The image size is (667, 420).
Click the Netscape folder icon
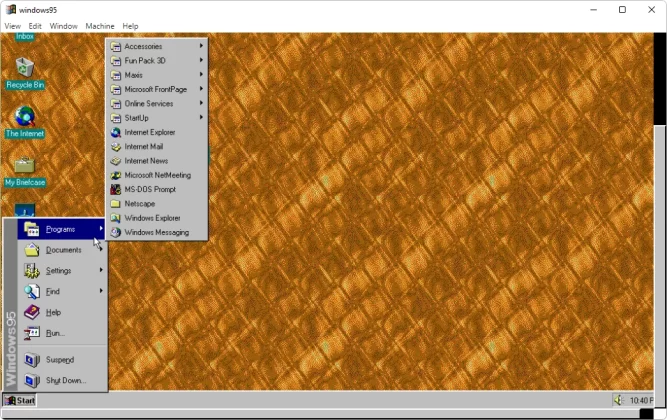point(116,204)
